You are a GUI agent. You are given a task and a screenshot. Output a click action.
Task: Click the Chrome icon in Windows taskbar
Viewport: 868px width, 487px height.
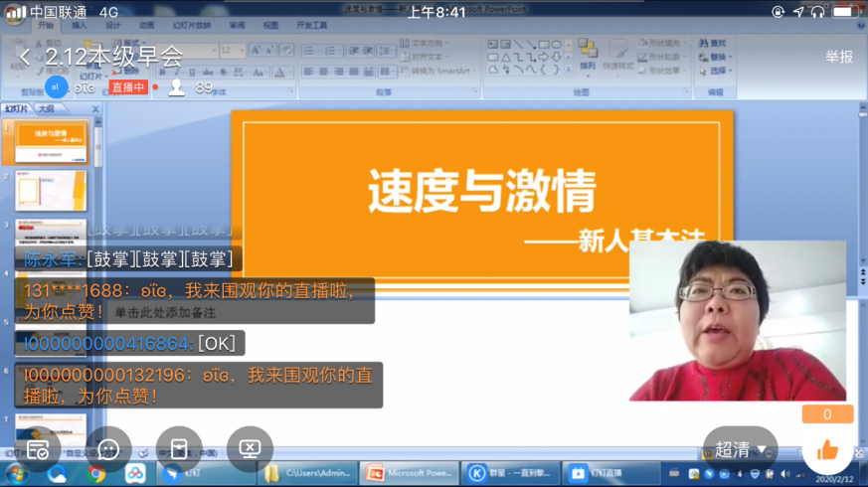(96, 474)
